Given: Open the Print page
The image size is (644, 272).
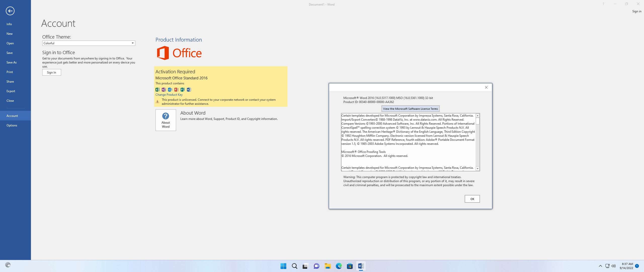Looking at the screenshot, I should click(15, 72).
